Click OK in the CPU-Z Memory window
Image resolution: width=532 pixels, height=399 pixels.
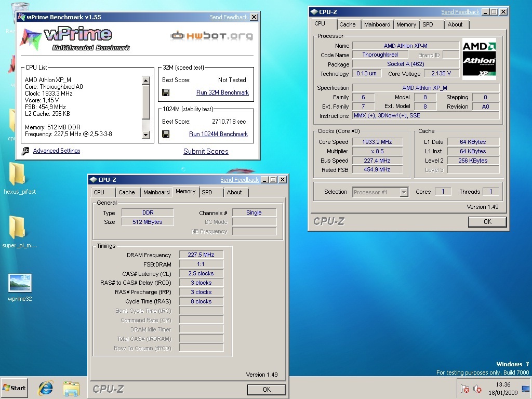(x=267, y=390)
